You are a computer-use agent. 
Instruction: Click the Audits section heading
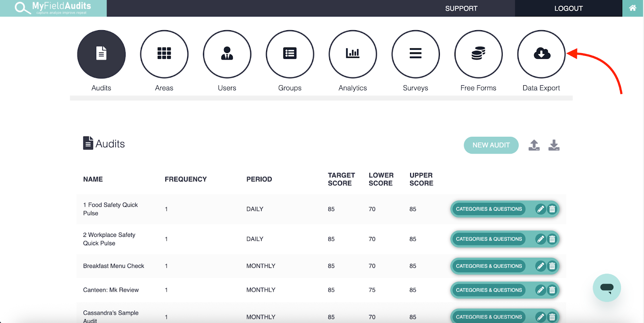coord(104,144)
